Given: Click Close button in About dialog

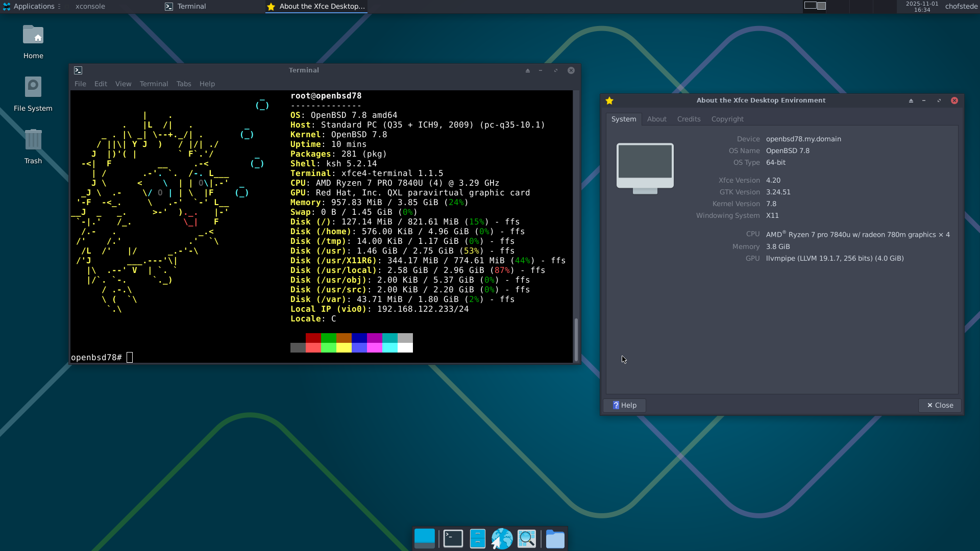Looking at the screenshot, I should 940,405.
